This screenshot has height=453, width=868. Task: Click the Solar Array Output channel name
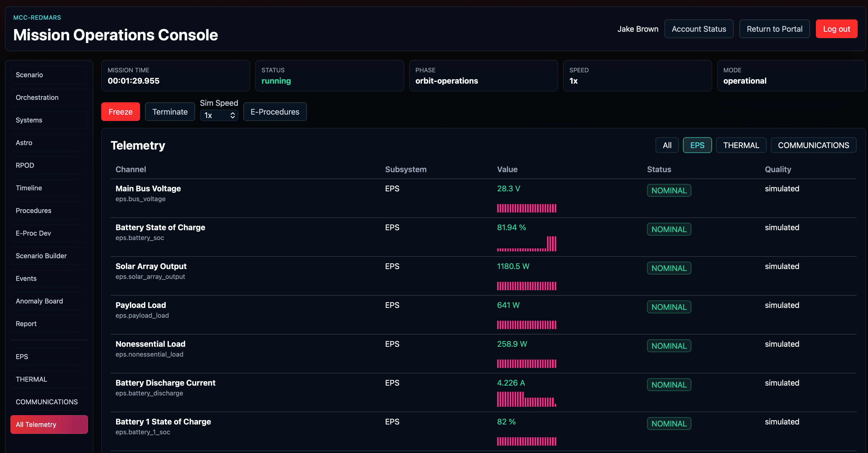pyautogui.click(x=151, y=267)
